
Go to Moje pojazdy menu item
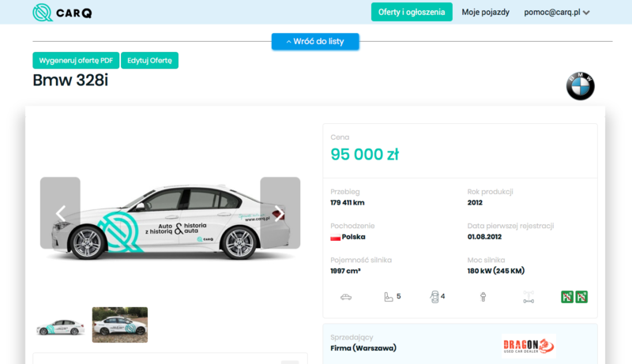[x=485, y=13]
